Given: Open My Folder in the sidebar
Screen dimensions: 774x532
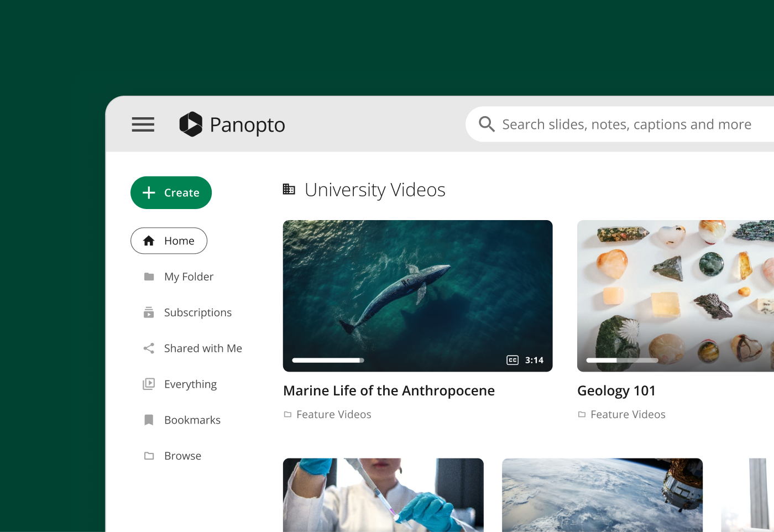Looking at the screenshot, I should (x=188, y=277).
